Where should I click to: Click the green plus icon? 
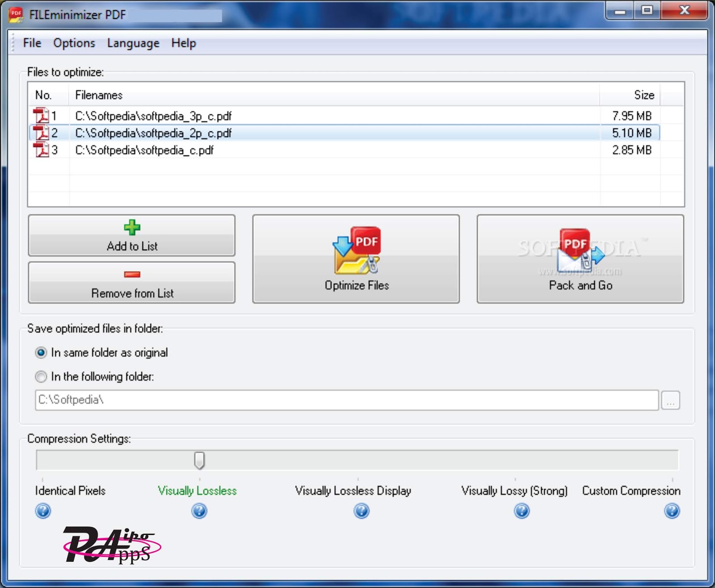(x=132, y=227)
